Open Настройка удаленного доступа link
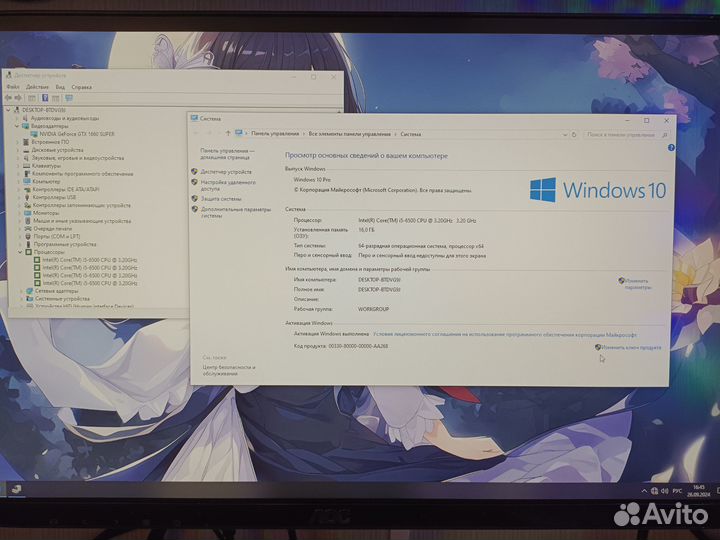Screen dimensions: 720x540 (x=228, y=186)
